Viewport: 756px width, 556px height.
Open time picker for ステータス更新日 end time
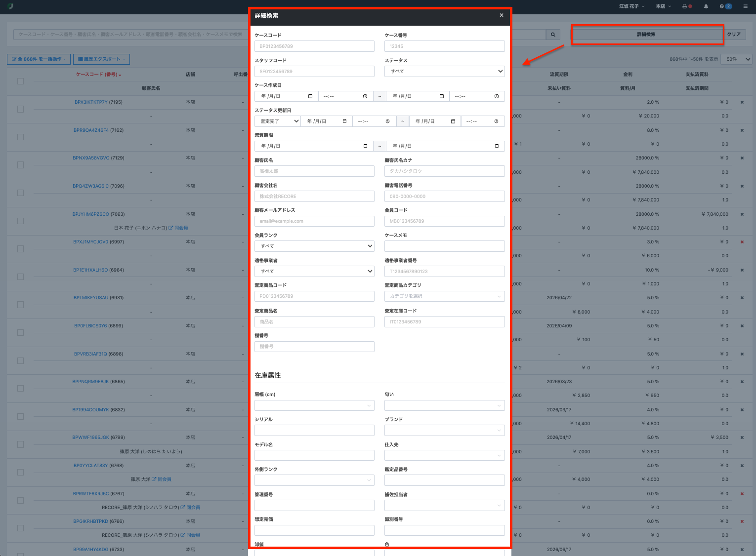[497, 121]
